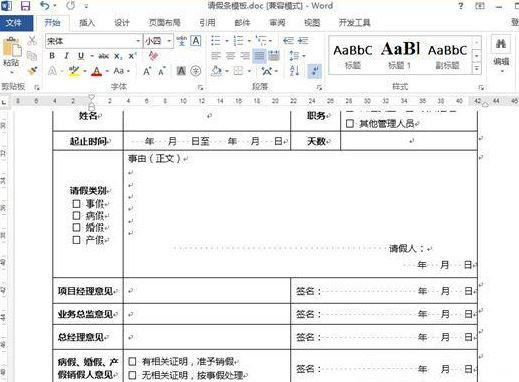The image size is (519, 382).
Task: Switch to the 引用 tab
Action: (x=207, y=23)
